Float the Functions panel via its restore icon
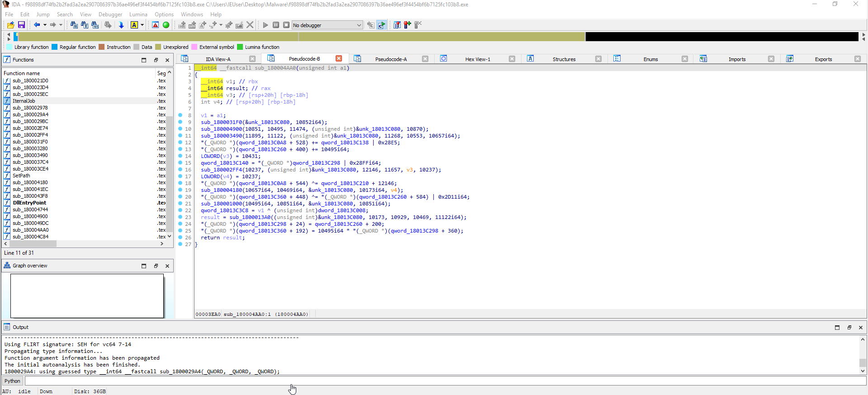The image size is (868, 395). (156, 60)
